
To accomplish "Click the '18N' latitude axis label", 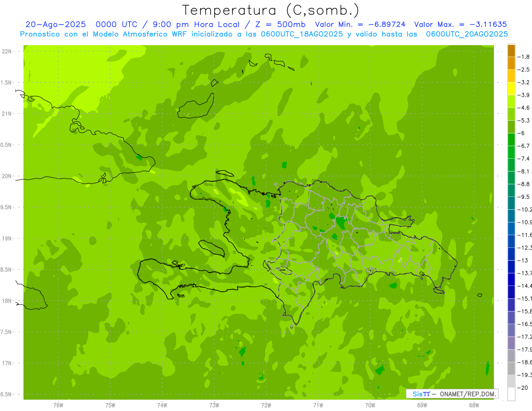I will point(7,301).
